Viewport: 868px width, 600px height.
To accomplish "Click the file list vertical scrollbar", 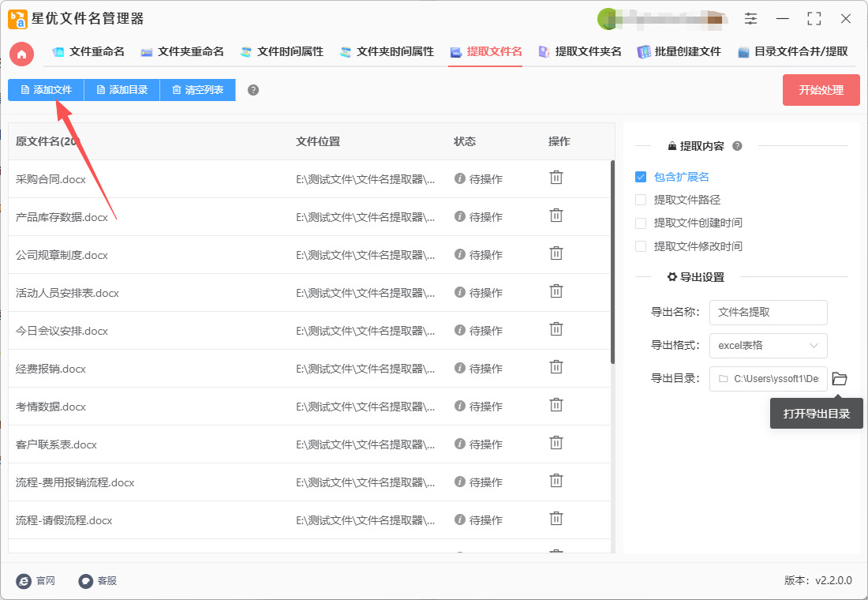I will [x=612, y=261].
